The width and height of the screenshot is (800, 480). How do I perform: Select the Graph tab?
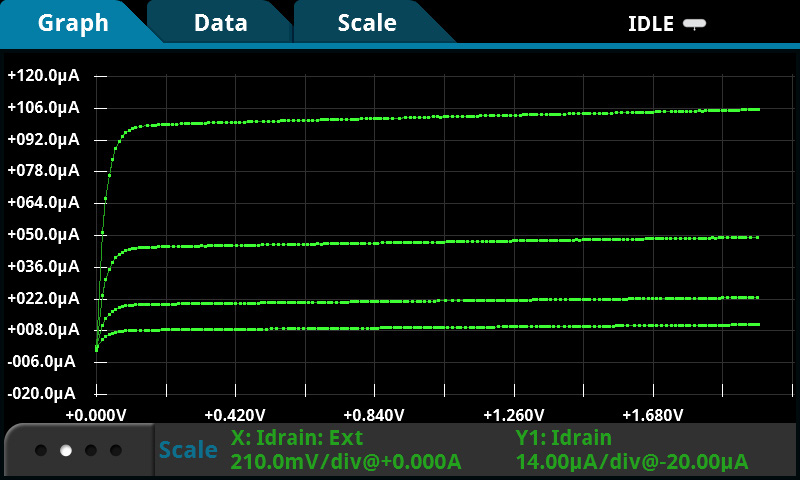pyautogui.click(x=73, y=23)
